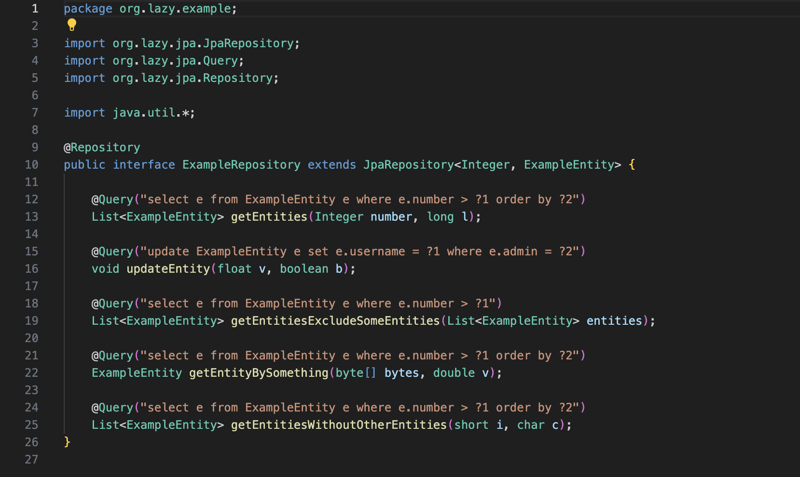Click the yellow closing brace on line 26
This screenshot has width=800, height=477.
click(x=67, y=442)
